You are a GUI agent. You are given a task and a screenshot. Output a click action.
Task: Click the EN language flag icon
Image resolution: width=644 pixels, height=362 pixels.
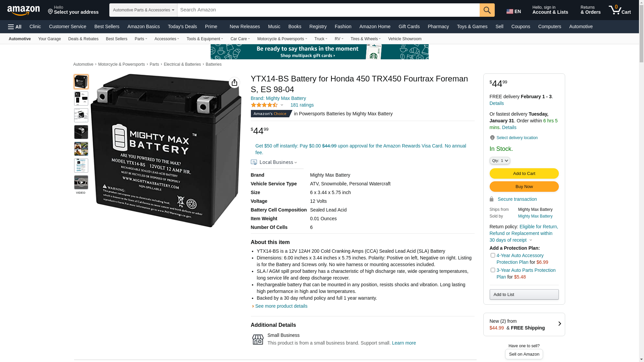coord(509,12)
